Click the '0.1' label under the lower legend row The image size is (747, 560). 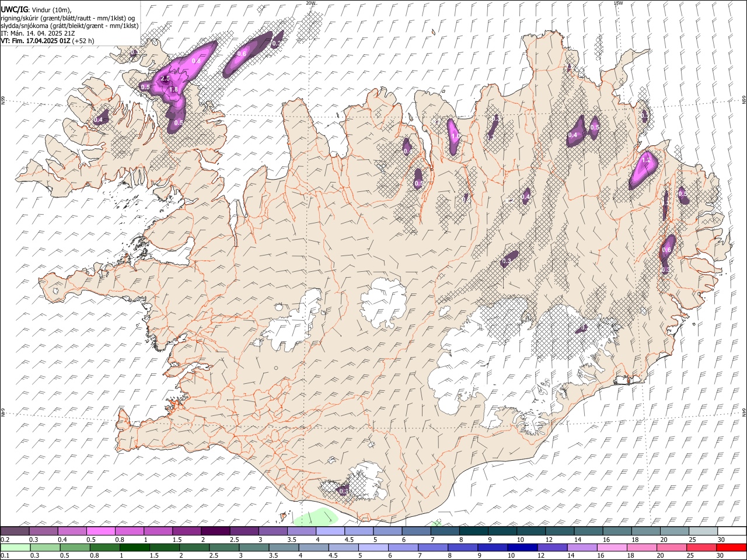point(5,556)
